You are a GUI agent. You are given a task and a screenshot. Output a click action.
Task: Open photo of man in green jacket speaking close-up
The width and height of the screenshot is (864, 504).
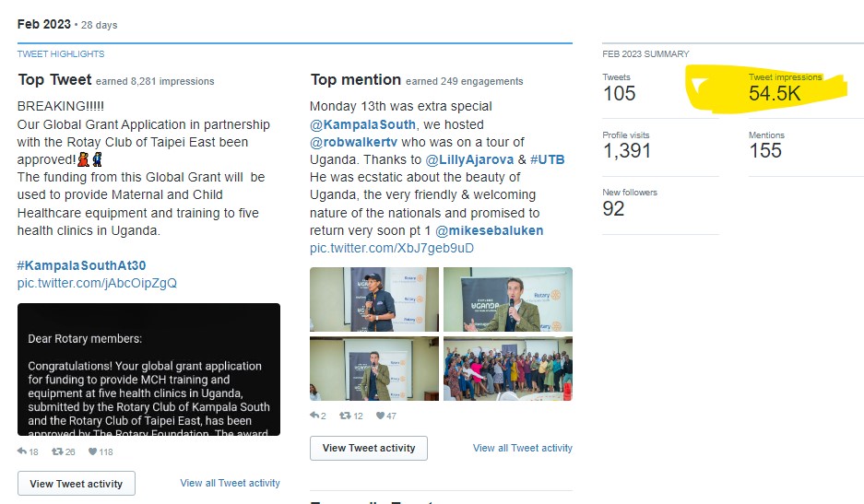tap(508, 299)
